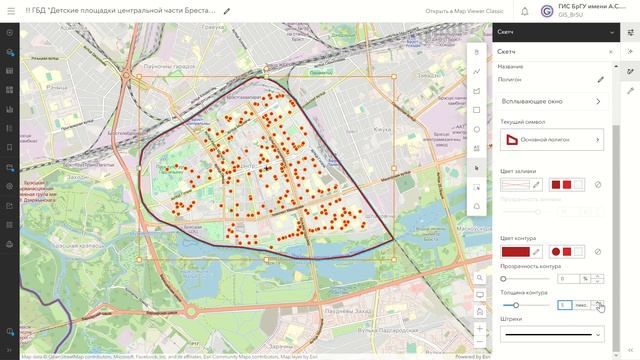640x360 pixels.
Task: Open the hamburger main menu
Action: point(11,11)
